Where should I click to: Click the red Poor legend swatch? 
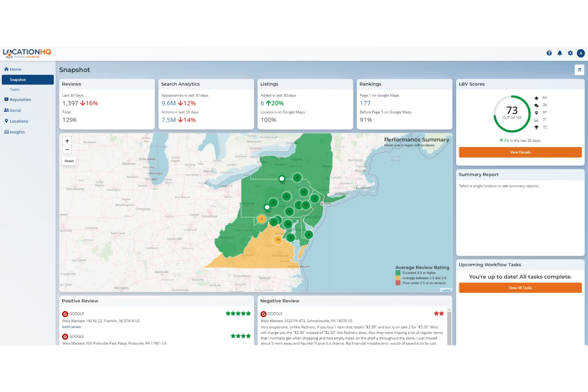pos(398,283)
